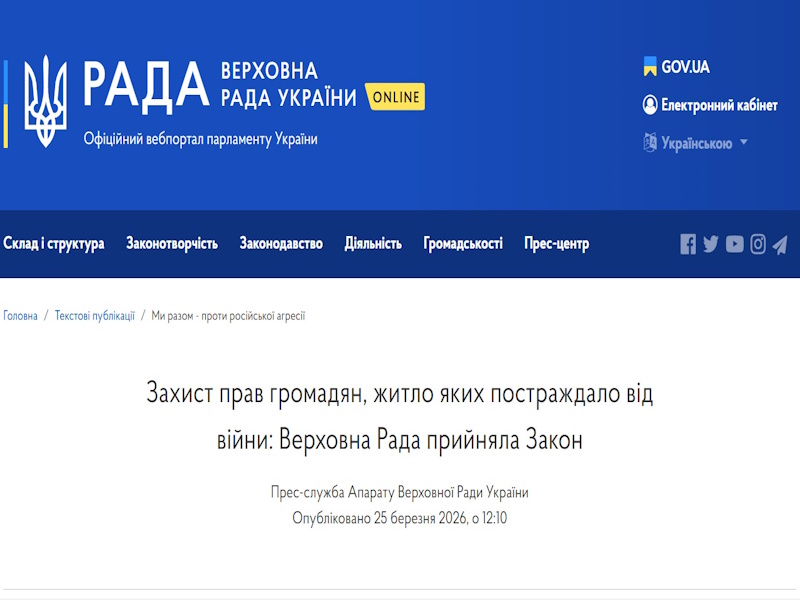800x600 pixels.
Task: Click 'Офіційний вебпортал парламенту України' tagline
Action: click(201, 139)
